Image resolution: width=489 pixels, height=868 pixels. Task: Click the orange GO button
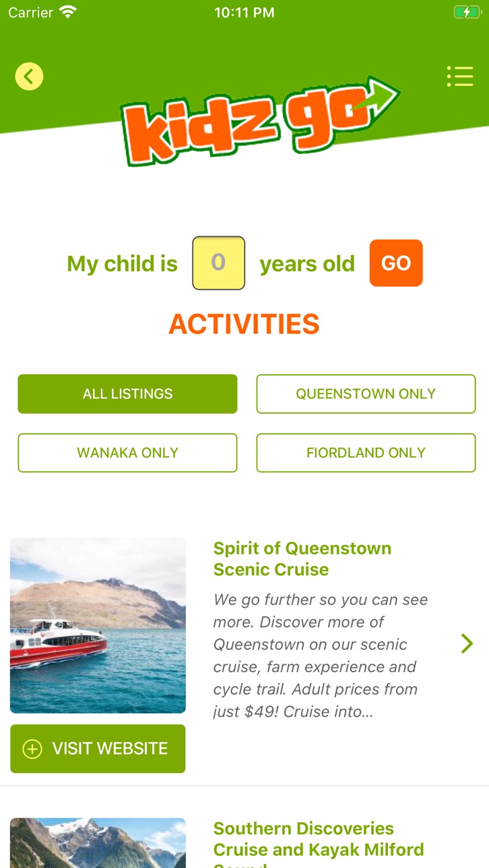(396, 263)
